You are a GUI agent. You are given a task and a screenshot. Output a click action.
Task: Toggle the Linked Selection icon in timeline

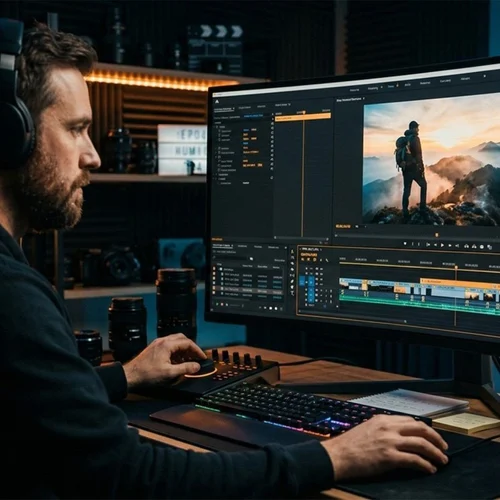tap(314, 259)
